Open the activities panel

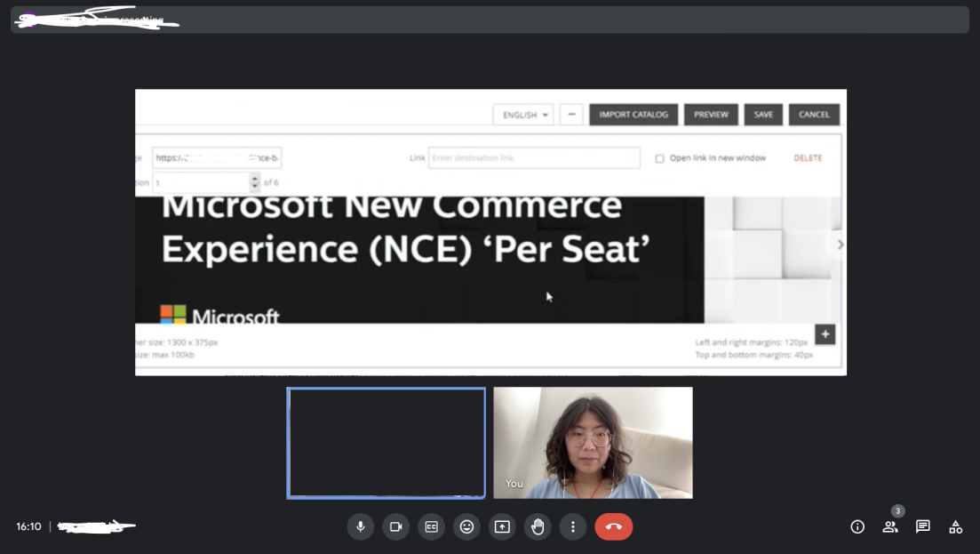point(955,526)
